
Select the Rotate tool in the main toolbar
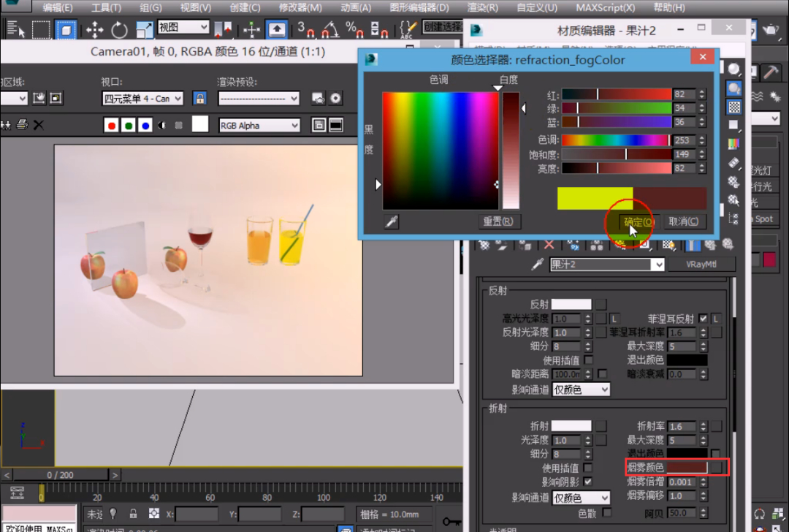(x=119, y=30)
